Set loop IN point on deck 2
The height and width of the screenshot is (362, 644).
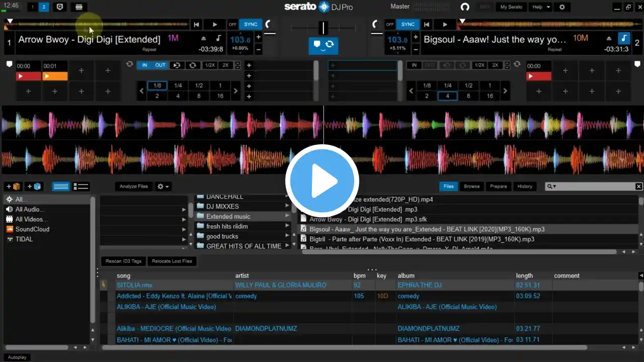pos(414,65)
